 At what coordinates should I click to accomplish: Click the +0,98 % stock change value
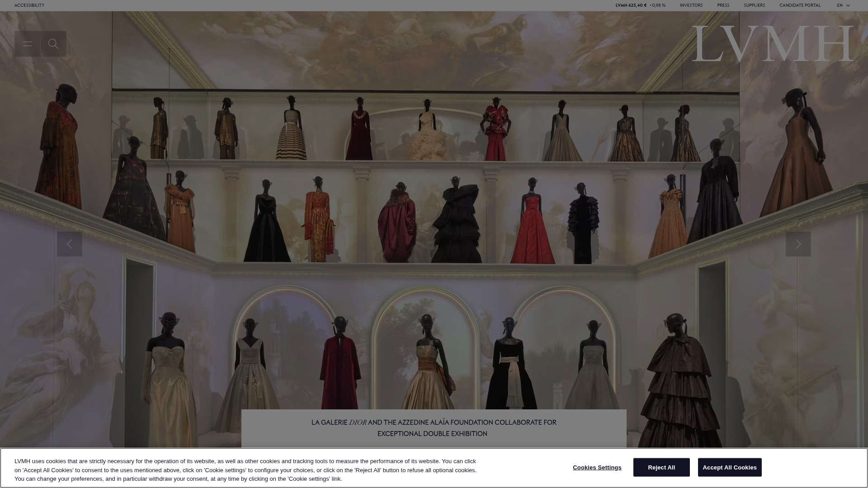coord(657,5)
